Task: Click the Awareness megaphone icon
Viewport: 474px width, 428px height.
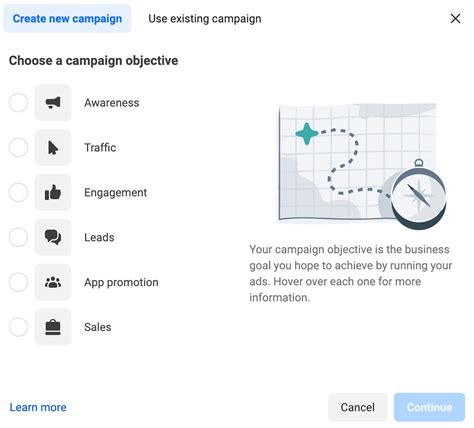Action: click(x=53, y=102)
